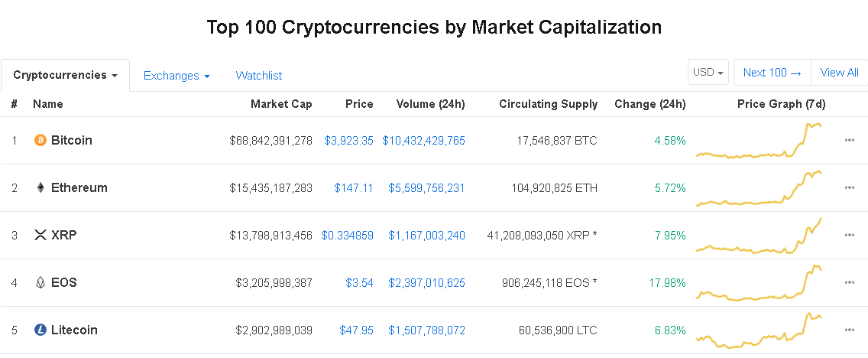This screenshot has height=358, width=868.
Task: Sort the table by Market Cap column
Action: (281, 104)
